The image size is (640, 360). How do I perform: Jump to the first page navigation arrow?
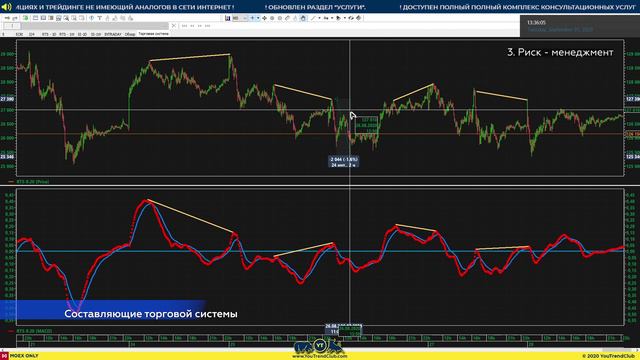(184, 26)
